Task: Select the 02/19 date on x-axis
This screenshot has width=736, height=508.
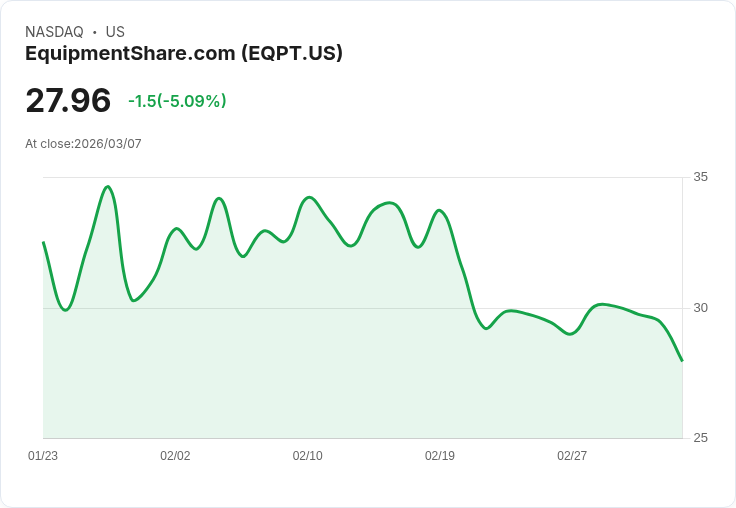Action: tap(440, 456)
